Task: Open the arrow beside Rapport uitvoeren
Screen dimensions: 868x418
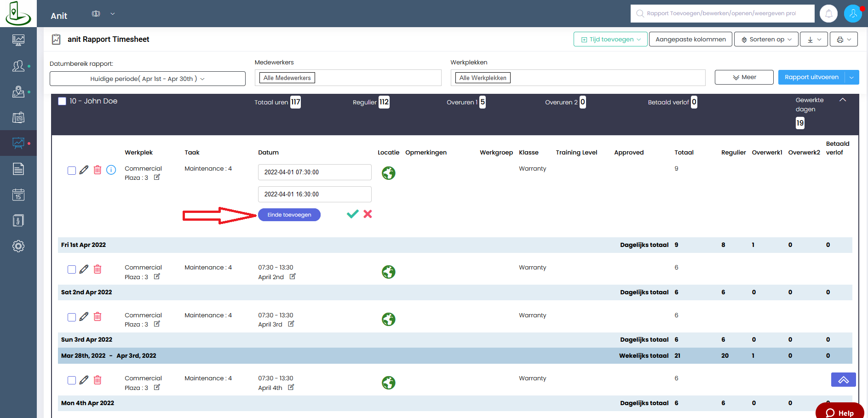Action: coord(852,77)
